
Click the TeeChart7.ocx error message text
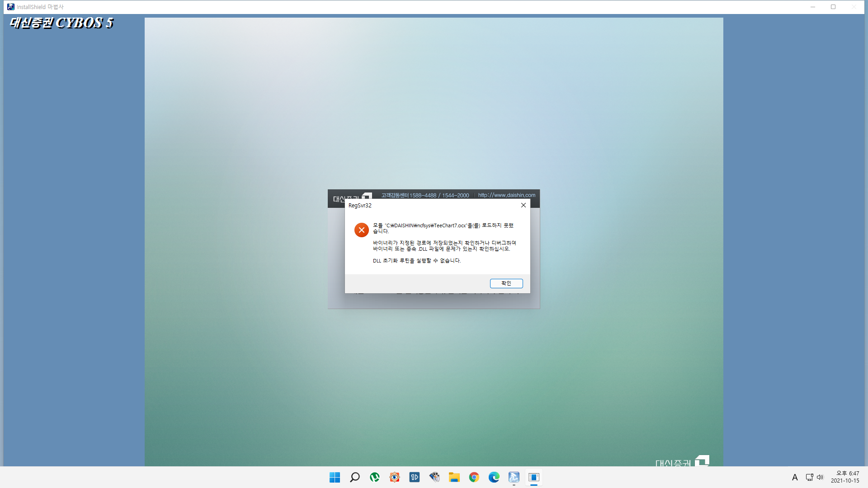pos(443,228)
